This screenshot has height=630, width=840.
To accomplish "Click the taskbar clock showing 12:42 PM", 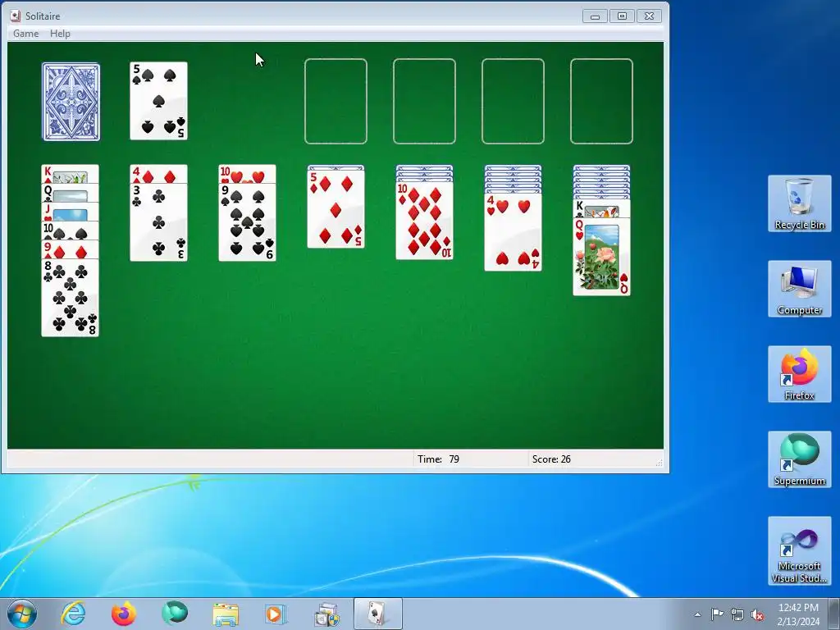I will click(798, 614).
